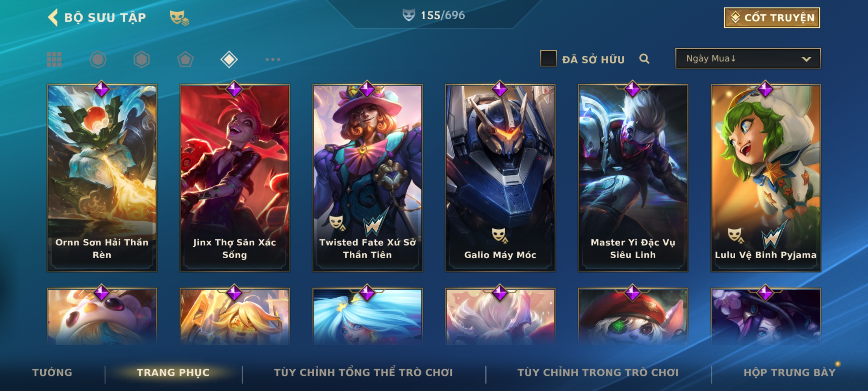The width and height of the screenshot is (868, 391).
Task: Select the all-skins grid filter icon
Action: (x=54, y=59)
